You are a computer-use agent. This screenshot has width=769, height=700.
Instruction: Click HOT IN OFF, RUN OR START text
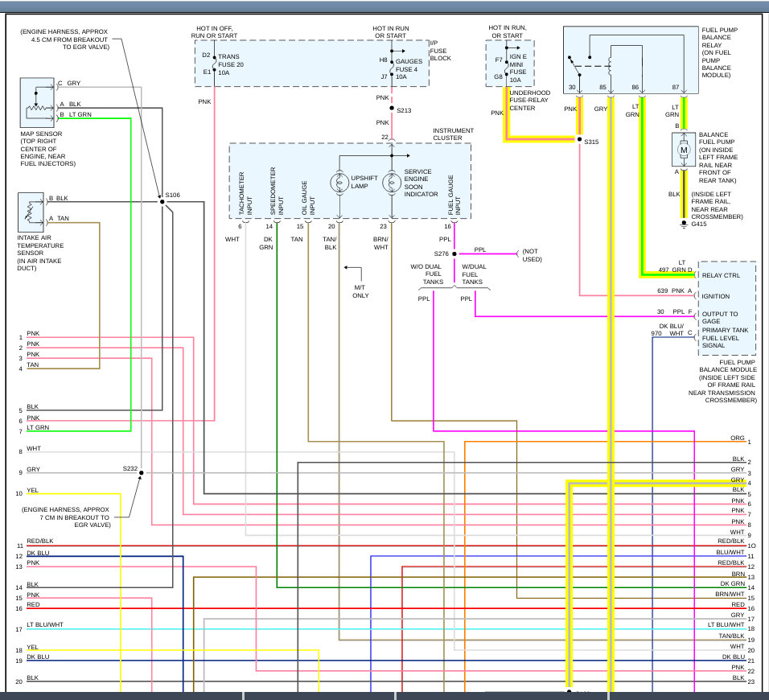click(214, 32)
